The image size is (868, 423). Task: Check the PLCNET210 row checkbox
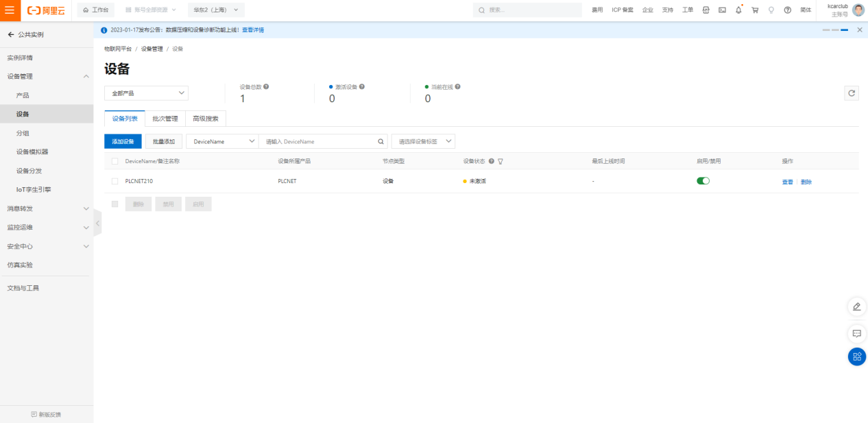114,181
